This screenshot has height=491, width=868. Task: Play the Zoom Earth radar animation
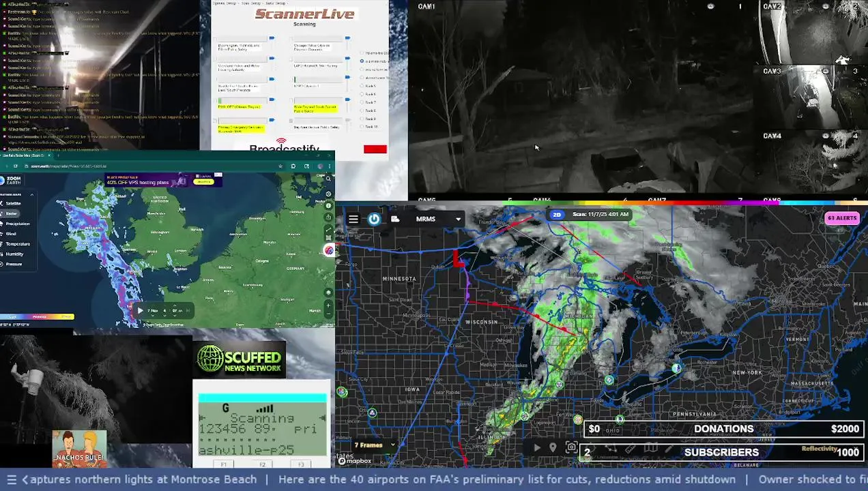[140, 310]
